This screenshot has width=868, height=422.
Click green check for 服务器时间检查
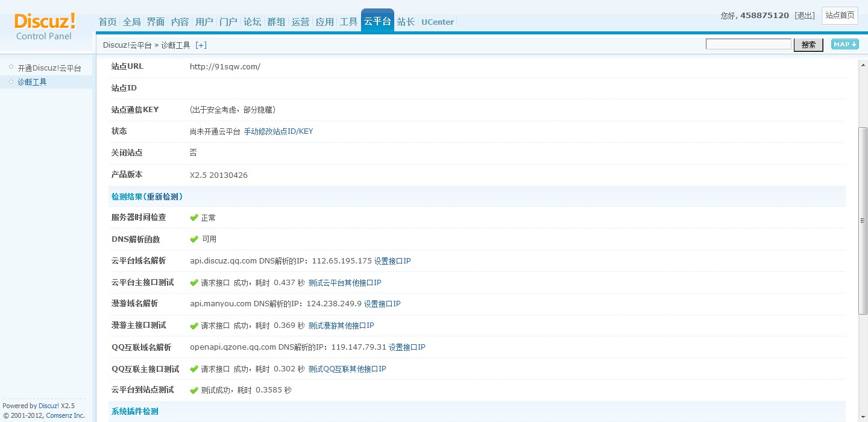(x=194, y=218)
